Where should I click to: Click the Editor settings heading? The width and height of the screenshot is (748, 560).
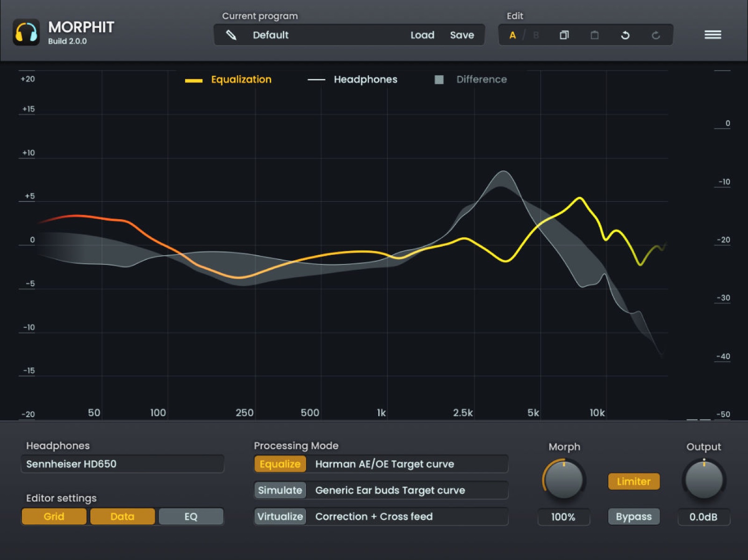(61, 498)
